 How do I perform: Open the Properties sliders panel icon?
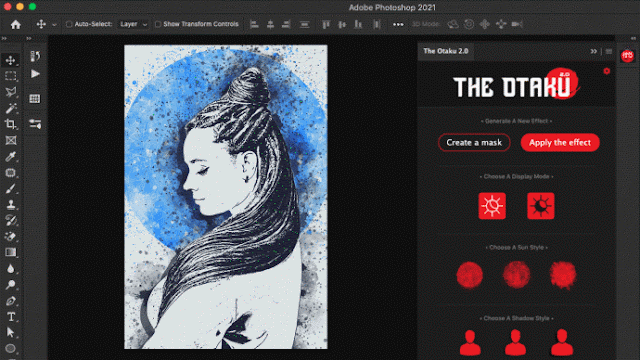click(35, 124)
